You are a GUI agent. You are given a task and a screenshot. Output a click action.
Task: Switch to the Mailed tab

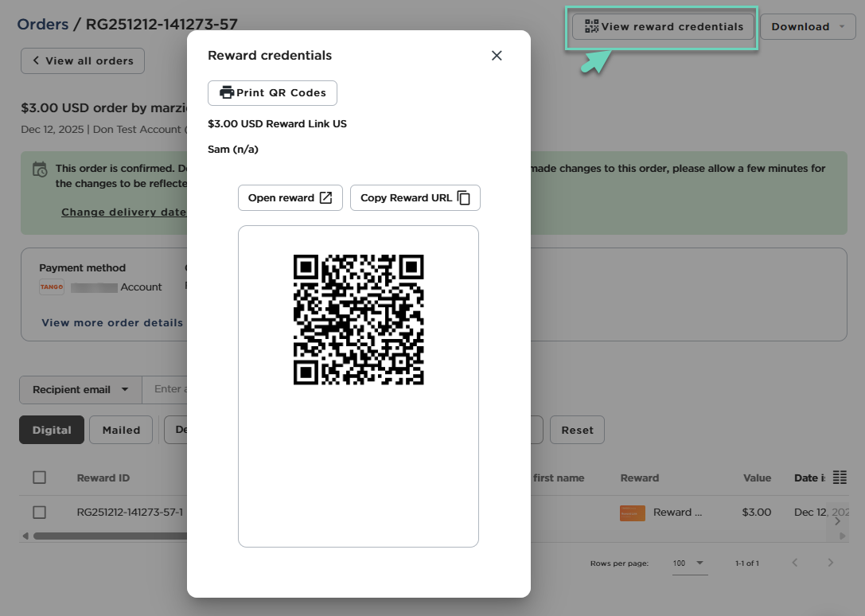(x=121, y=430)
